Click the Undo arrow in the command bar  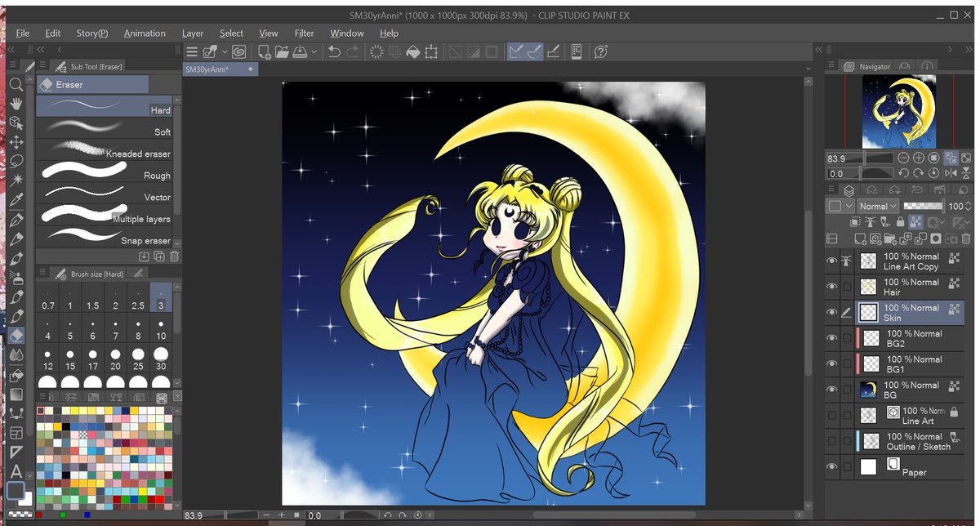coord(333,51)
